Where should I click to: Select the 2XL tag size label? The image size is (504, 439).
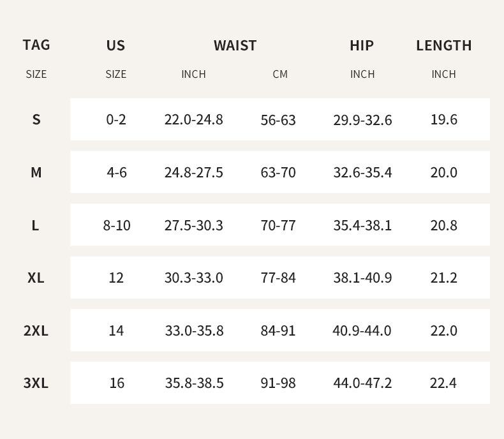[x=36, y=331]
